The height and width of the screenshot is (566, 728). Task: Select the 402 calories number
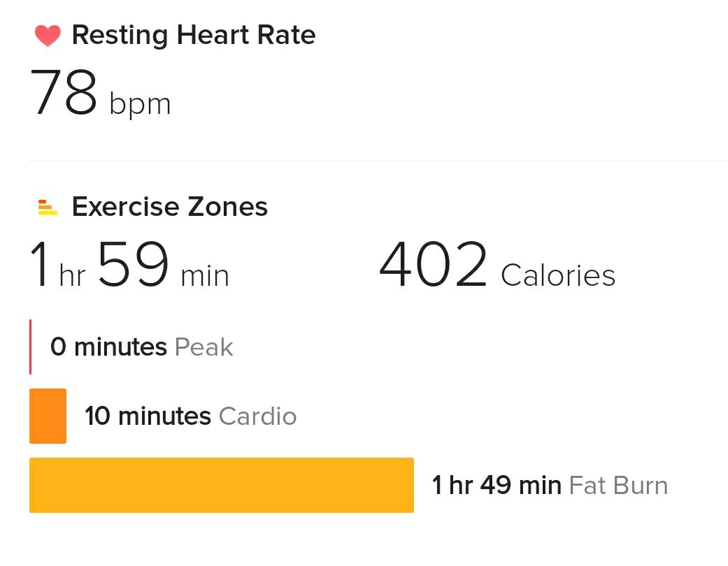click(x=433, y=266)
